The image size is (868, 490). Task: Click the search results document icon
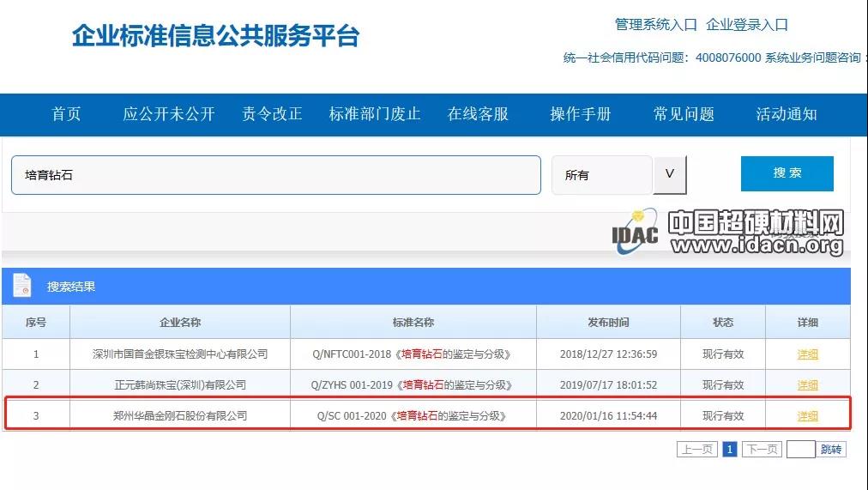22,286
